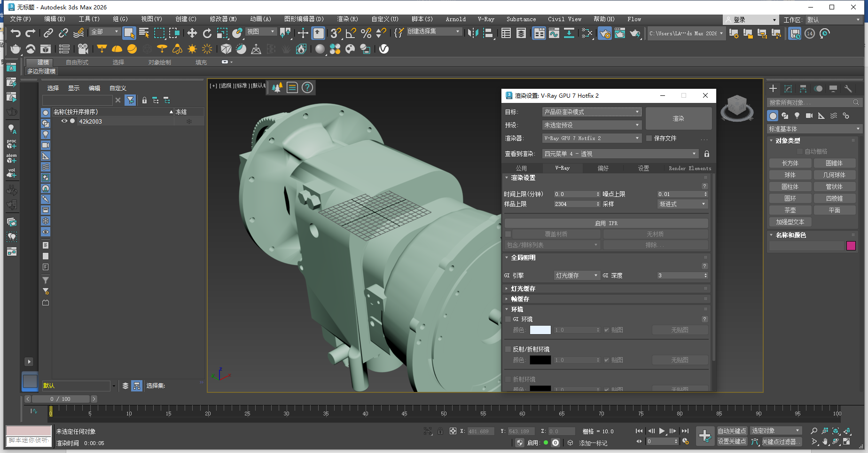868x453 pixels.
Task: Toggle the 贴图 checkbox under 反射/折射环境
Action: pos(607,360)
